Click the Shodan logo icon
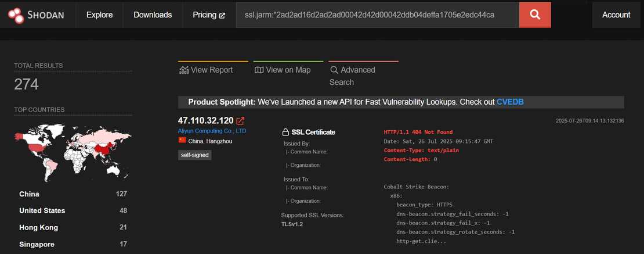Image resolution: width=644 pixels, height=254 pixels. coord(16,15)
